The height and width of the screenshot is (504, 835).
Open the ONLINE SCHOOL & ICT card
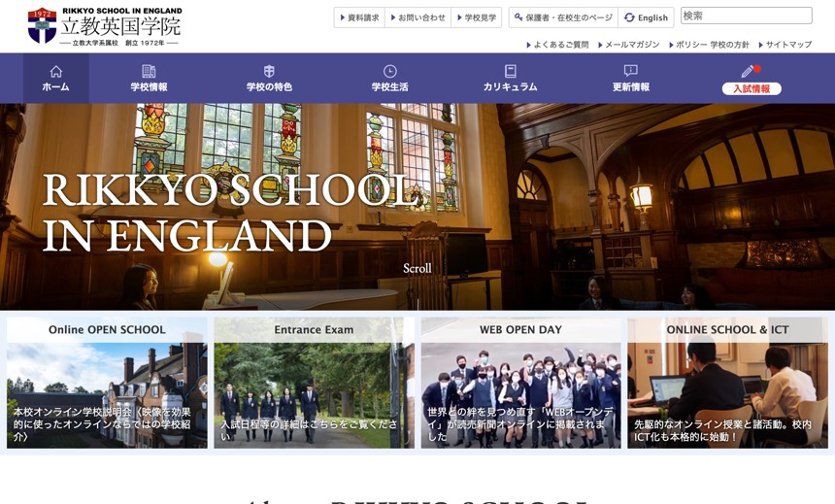[727, 383]
